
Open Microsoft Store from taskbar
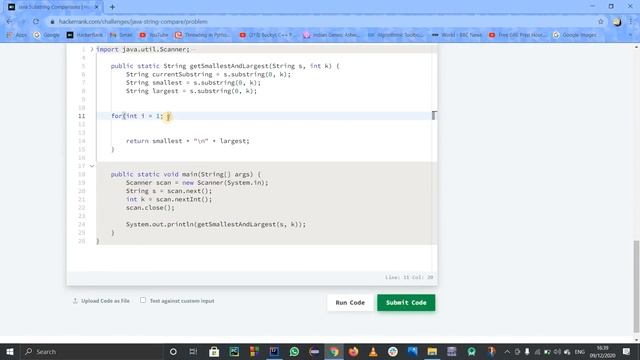[x=214, y=351]
